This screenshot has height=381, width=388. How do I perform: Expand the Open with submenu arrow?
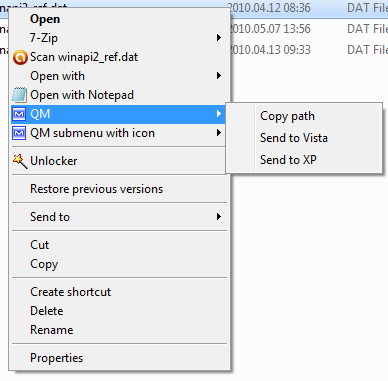click(219, 76)
